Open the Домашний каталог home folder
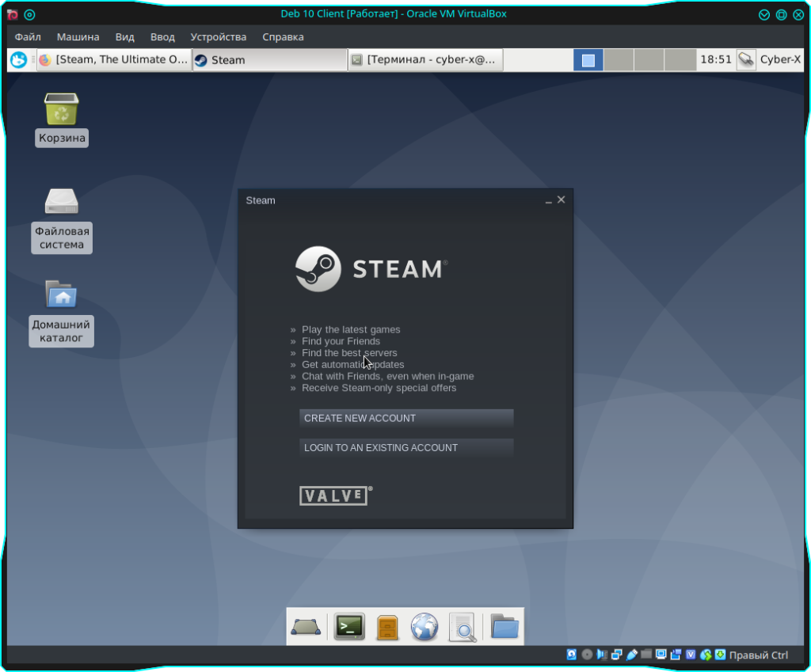811x672 pixels. (62, 294)
